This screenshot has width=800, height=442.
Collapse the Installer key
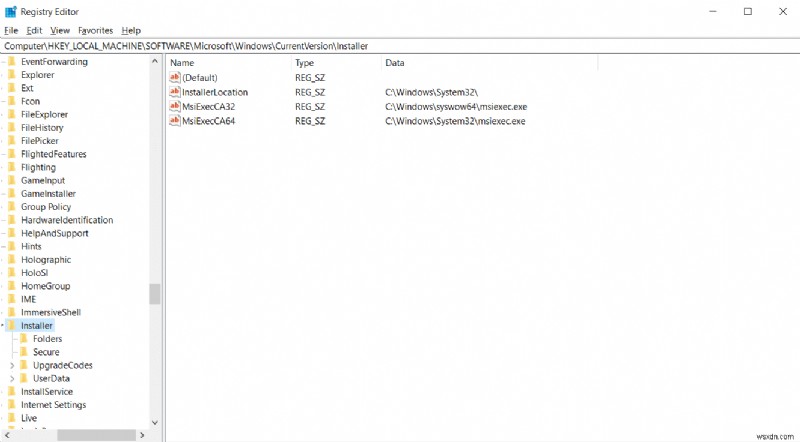3,326
